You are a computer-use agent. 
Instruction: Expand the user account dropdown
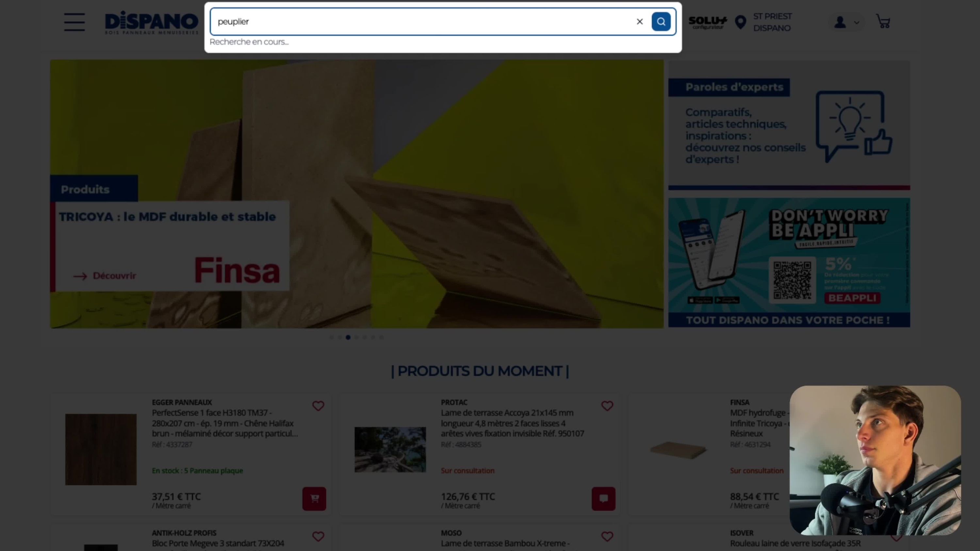(847, 22)
